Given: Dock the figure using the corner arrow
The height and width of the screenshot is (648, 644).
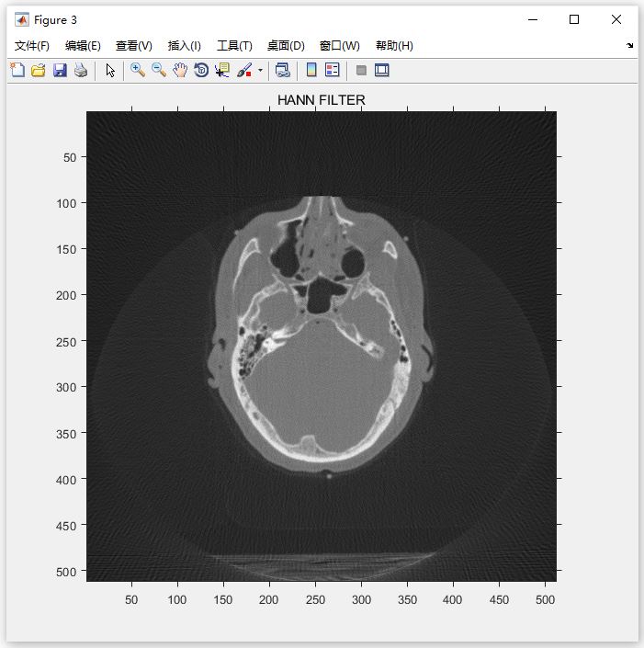Looking at the screenshot, I should (x=629, y=45).
